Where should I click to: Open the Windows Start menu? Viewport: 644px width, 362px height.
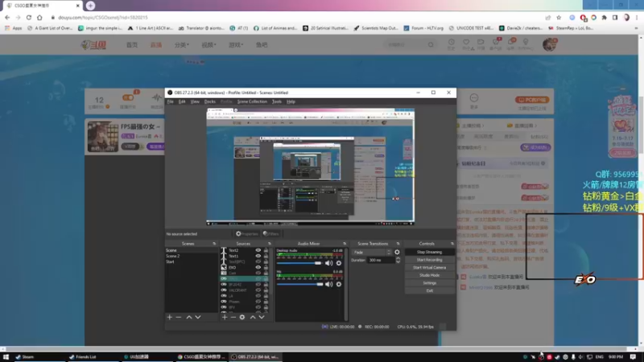[6, 357]
